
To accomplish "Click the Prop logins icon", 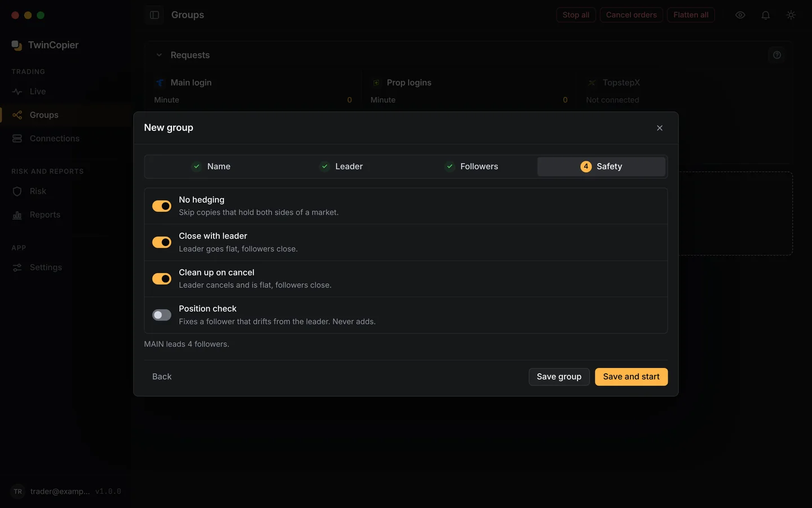I will point(376,83).
